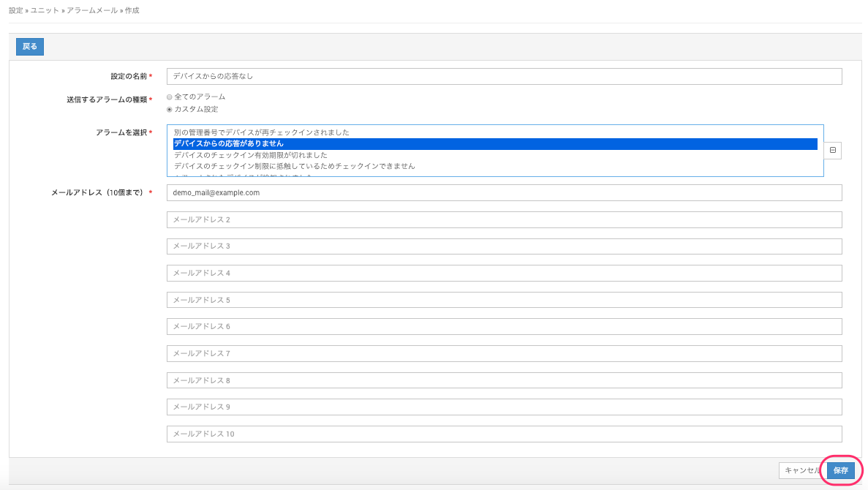Select デバイスのチェックイン制限に抵触 alarm option
868x490 pixels.
point(294,166)
